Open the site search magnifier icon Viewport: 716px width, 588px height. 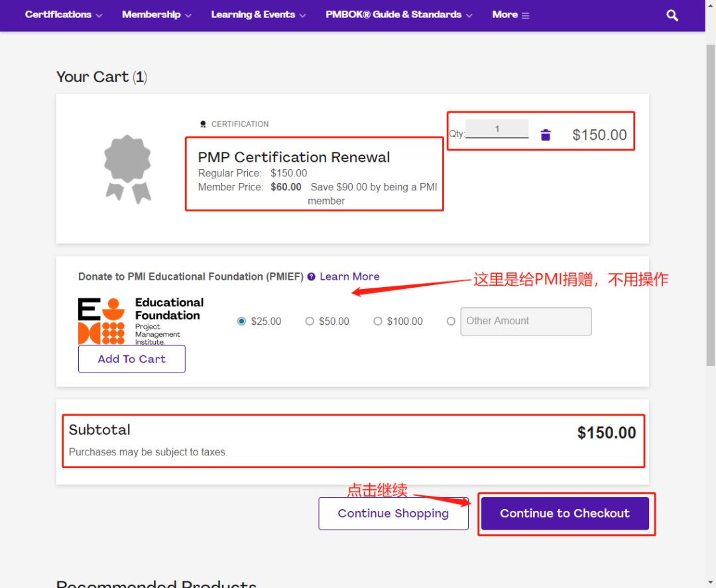(672, 15)
